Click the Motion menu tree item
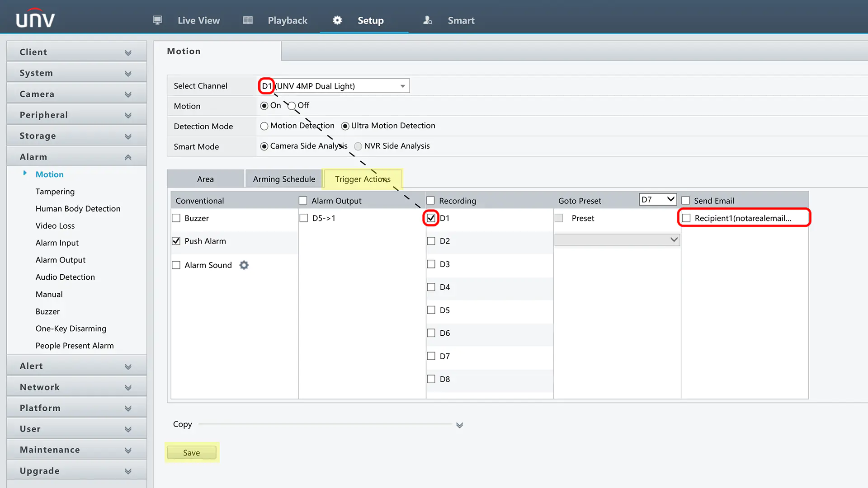 click(x=49, y=174)
